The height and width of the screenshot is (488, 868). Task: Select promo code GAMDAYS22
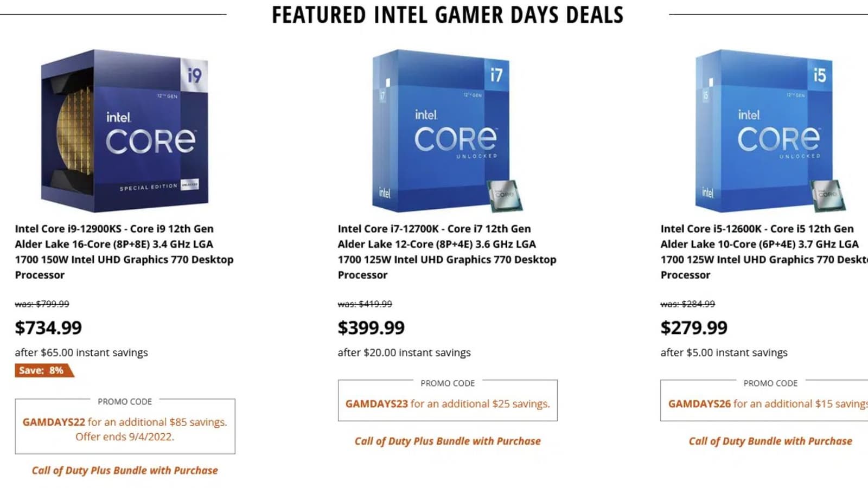coord(54,422)
